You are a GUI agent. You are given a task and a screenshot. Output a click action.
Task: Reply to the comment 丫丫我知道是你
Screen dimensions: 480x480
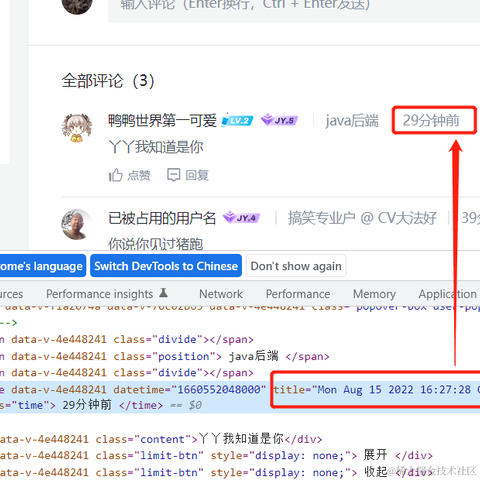[x=188, y=175]
